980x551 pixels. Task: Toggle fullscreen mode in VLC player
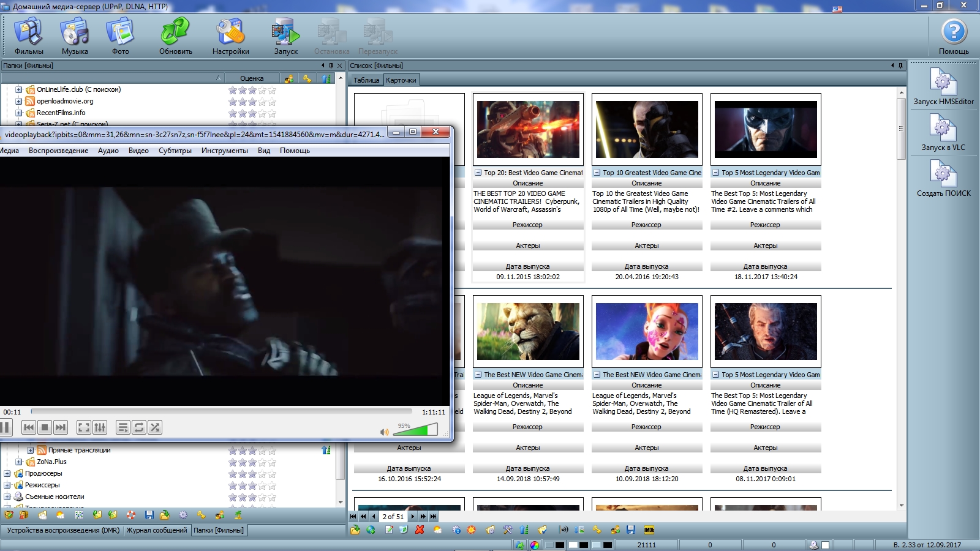(x=84, y=427)
